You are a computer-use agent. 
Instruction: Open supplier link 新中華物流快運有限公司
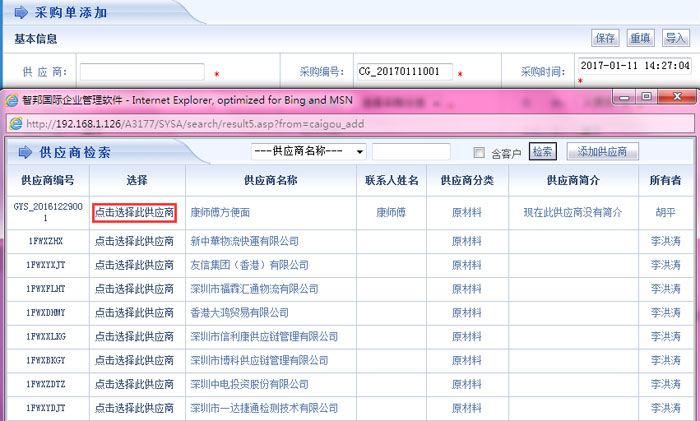coord(244,241)
